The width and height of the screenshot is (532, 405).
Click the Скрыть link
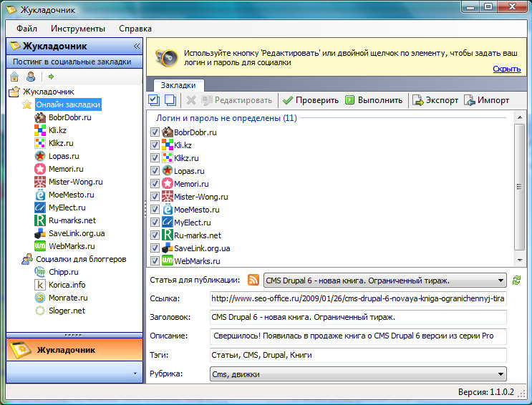506,69
